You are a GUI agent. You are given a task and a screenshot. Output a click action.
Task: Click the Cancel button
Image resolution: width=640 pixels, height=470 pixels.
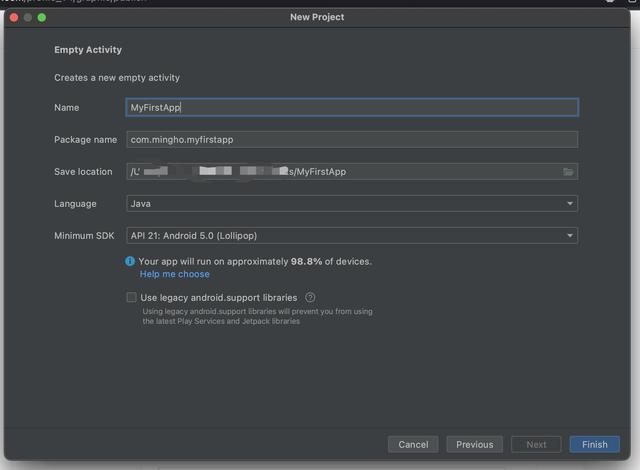pos(413,444)
